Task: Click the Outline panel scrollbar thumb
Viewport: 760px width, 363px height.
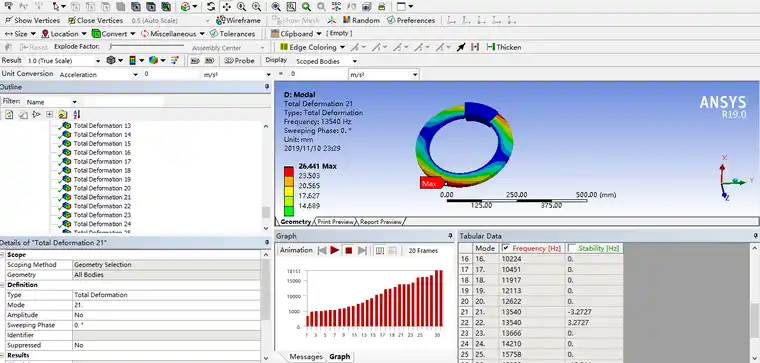Action: tap(266, 212)
